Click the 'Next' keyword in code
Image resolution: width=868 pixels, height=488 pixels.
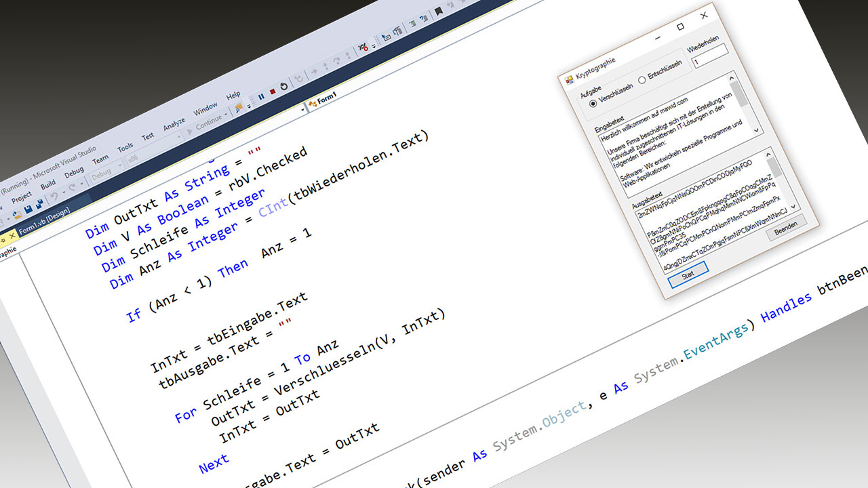click(214, 464)
